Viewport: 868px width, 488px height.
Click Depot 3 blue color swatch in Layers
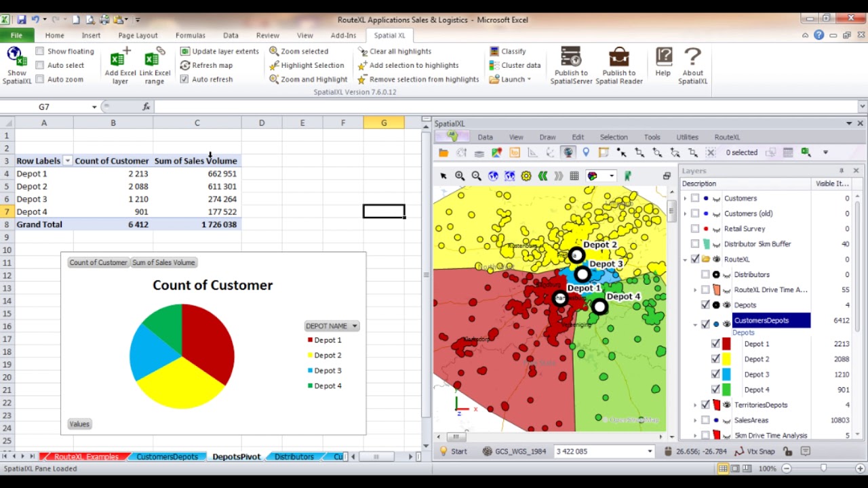tap(726, 374)
